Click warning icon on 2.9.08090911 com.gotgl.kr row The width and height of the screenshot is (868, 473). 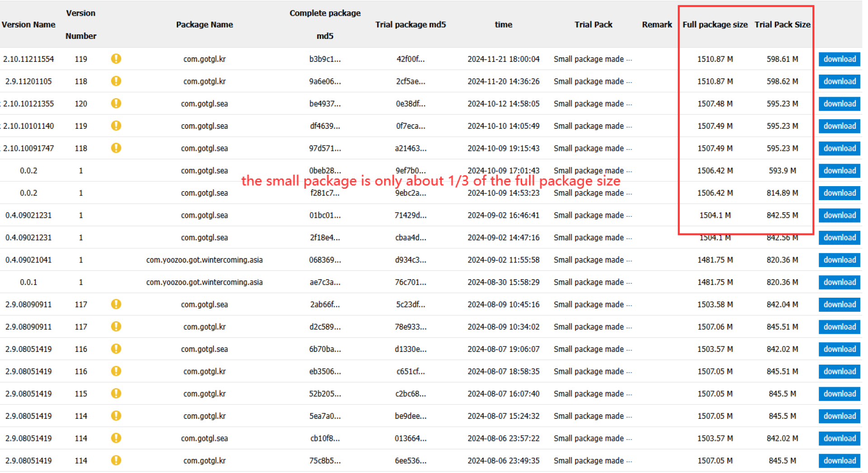pyautogui.click(x=116, y=327)
